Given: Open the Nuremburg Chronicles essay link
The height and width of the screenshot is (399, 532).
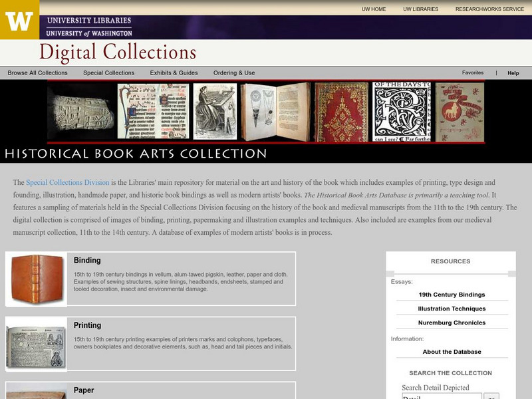Looking at the screenshot, I should click(x=452, y=323).
